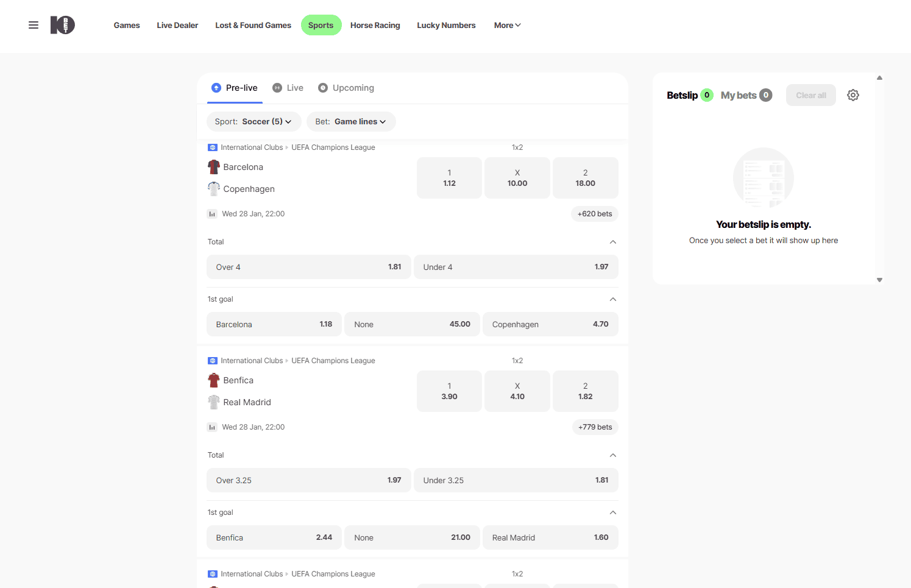Viewport: 911px width, 588px height.
Task: Click the Upcoming tab icon
Action: [x=323, y=88]
